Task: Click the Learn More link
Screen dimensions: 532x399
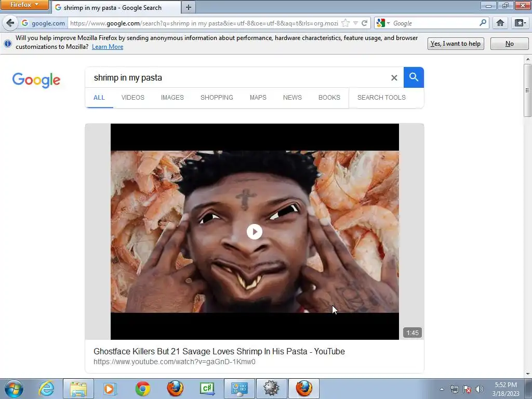Action: pyautogui.click(x=108, y=47)
